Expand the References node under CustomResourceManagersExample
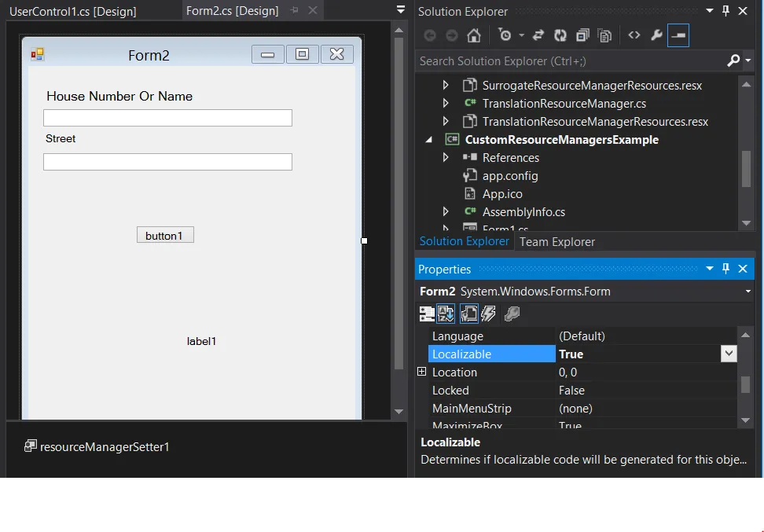Viewport: 764px width, 532px height. point(446,157)
